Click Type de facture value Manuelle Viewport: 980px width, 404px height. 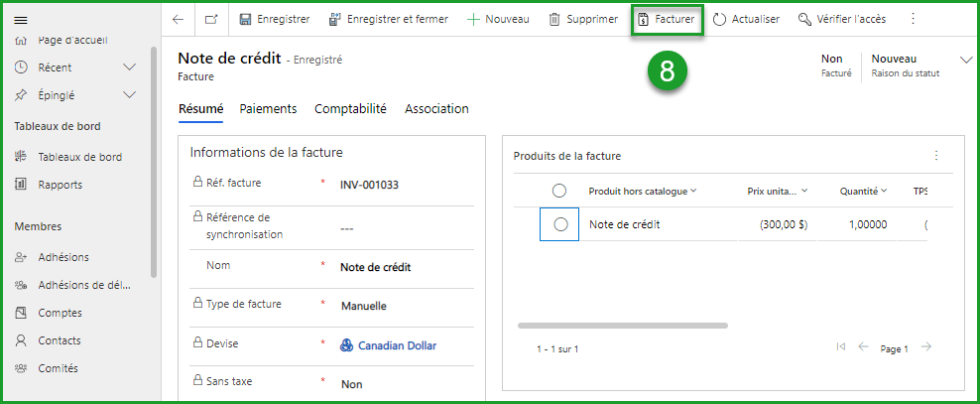364,307
